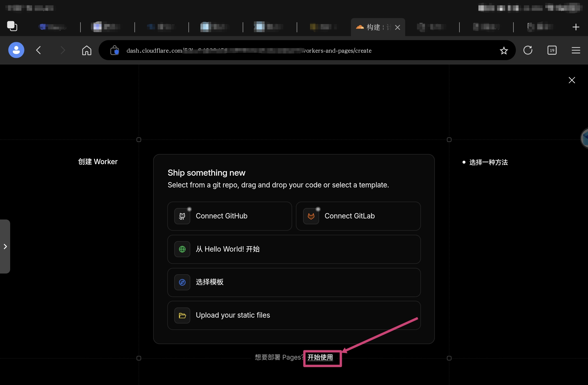
Task: Open a new browser tab
Action: click(576, 27)
